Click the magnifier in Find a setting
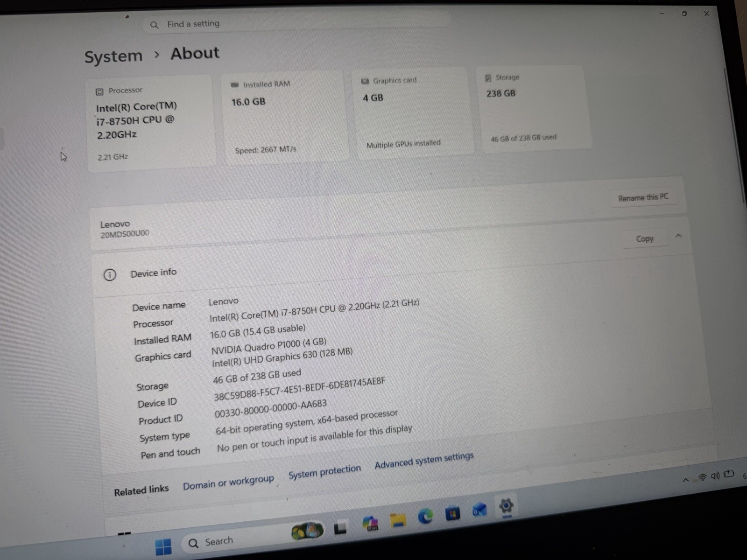 155,25
